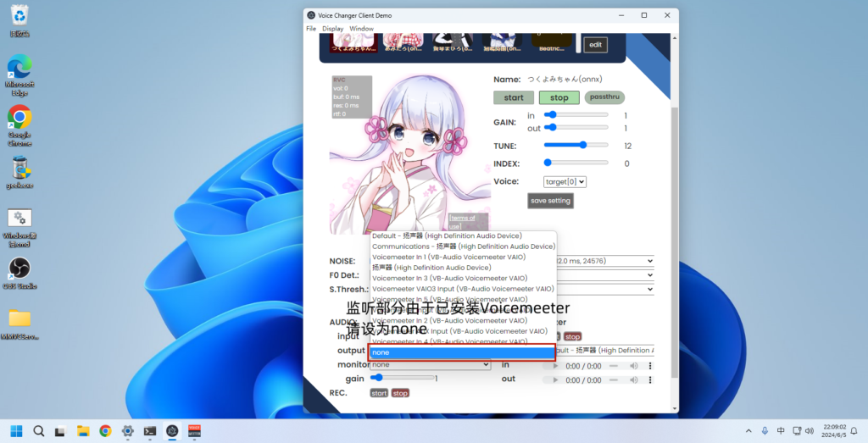The width and height of the screenshot is (868, 443).
Task: Expand the F0 Det. row dropdown arrow
Action: (650, 275)
